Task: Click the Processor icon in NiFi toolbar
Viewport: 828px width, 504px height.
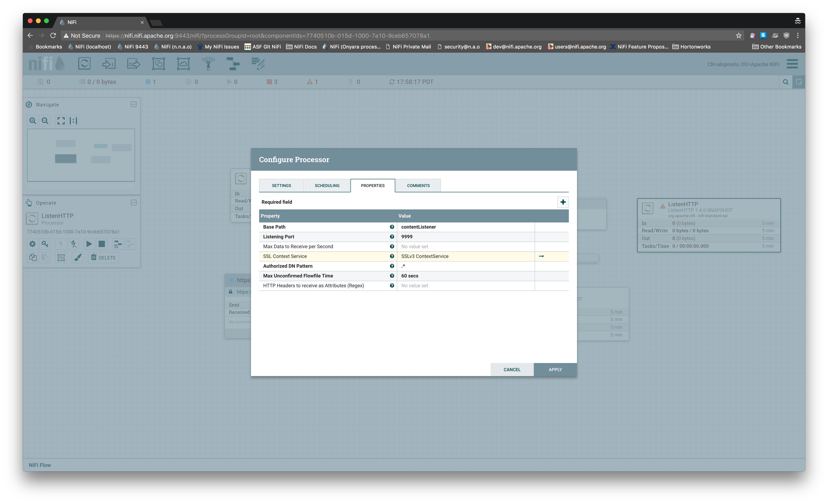Action: coord(84,64)
